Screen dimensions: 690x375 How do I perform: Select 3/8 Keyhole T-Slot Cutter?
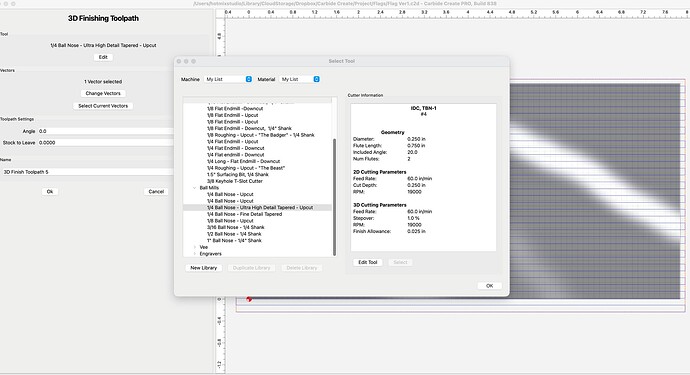235,181
